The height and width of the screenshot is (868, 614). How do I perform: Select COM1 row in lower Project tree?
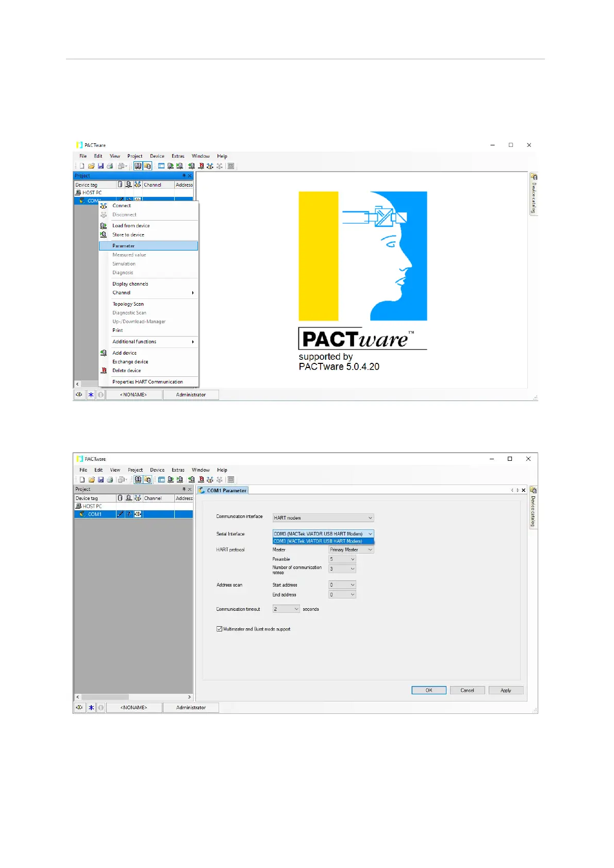[x=134, y=514]
